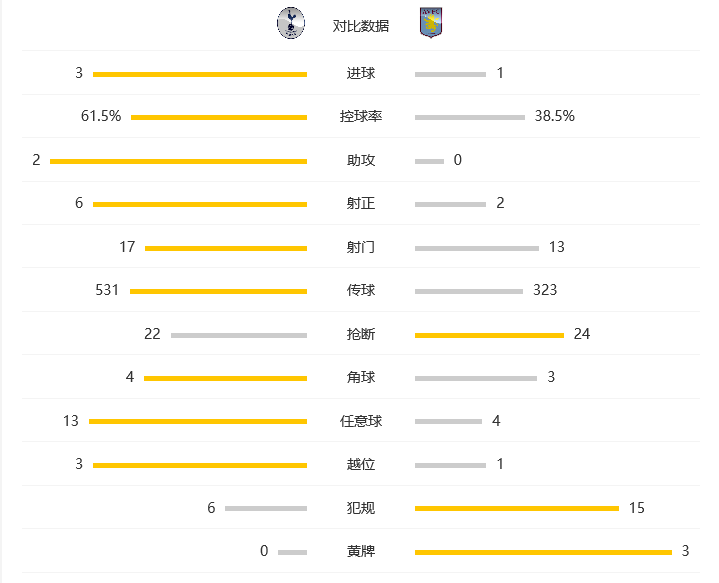Image resolution: width=719 pixels, height=583 pixels.
Task: Click the 3 yellow cards bar
Action: point(543,552)
